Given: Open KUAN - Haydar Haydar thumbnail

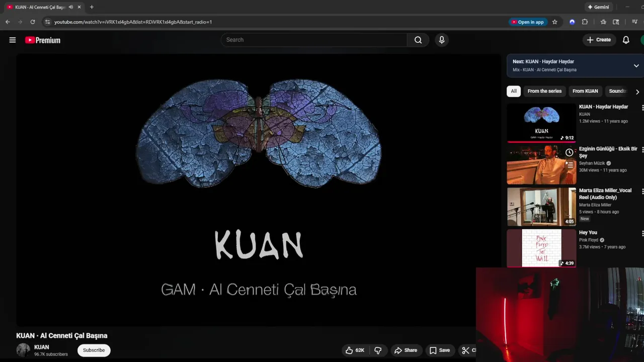Looking at the screenshot, I should [x=541, y=123].
